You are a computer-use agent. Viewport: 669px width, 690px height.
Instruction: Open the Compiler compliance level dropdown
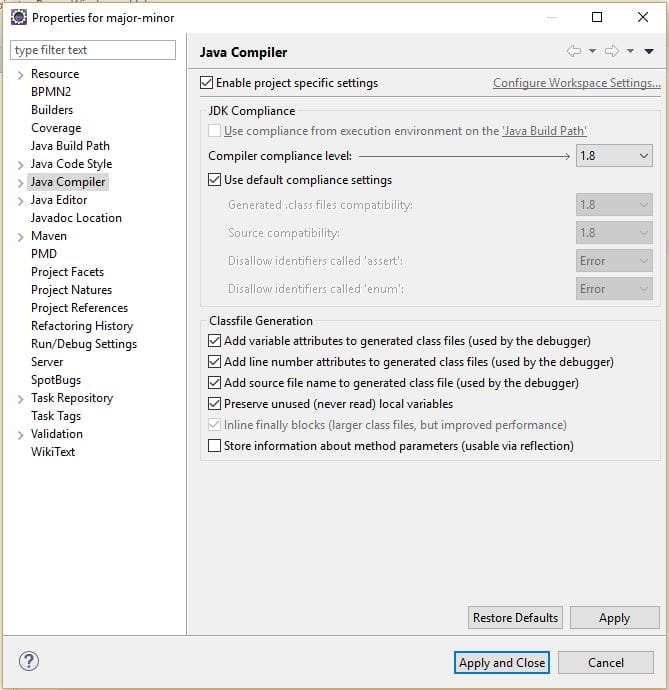coord(614,156)
